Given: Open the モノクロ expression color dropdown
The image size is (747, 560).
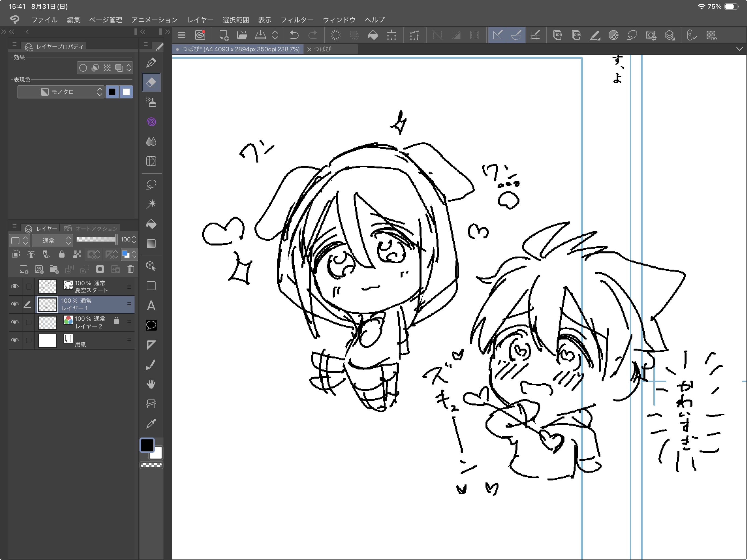Looking at the screenshot, I should click(61, 92).
